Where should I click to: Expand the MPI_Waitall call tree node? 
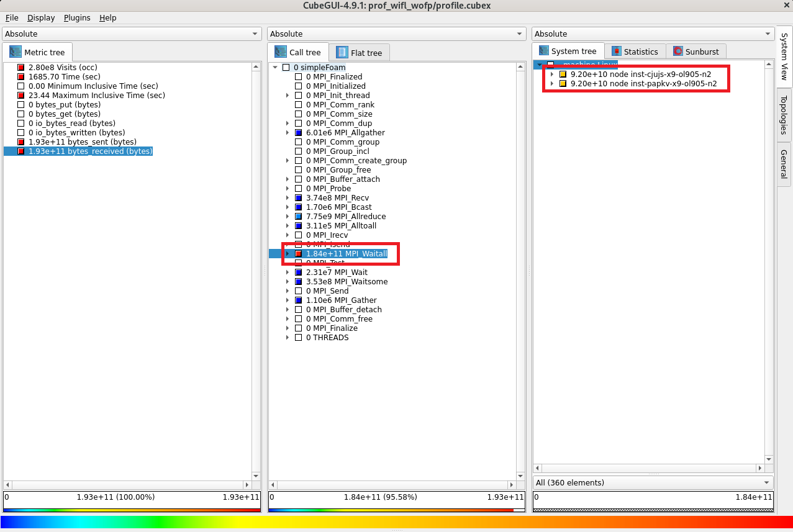(x=288, y=254)
